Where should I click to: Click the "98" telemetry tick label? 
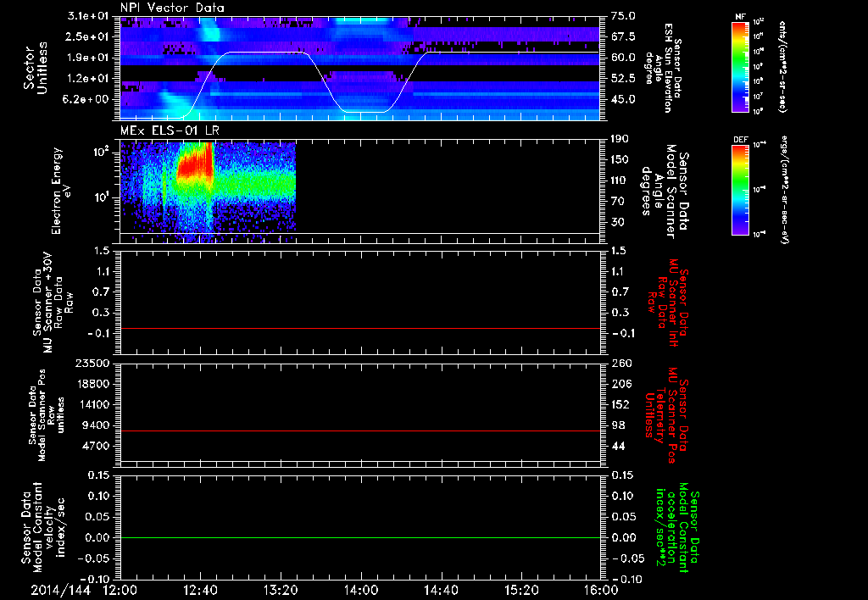click(x=618, y=425)
